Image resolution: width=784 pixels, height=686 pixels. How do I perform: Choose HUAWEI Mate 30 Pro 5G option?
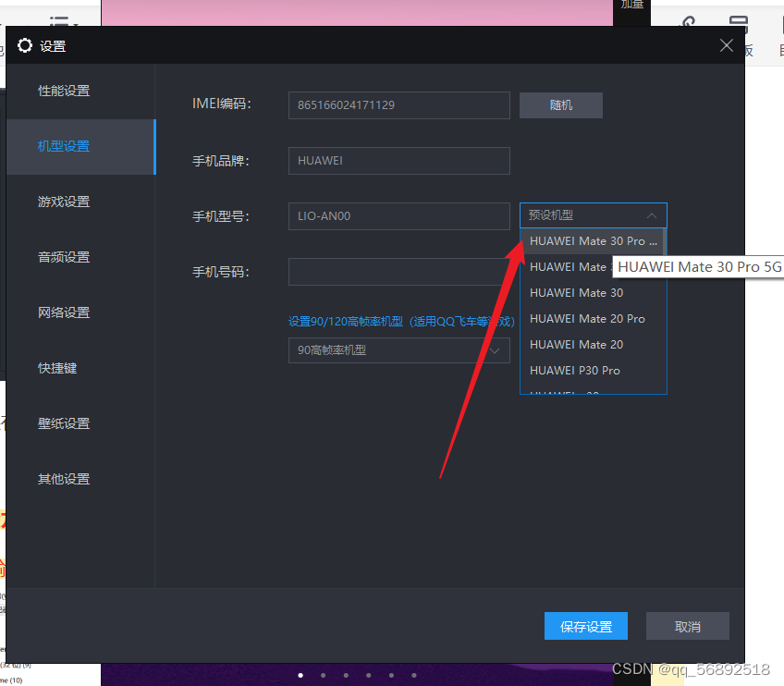[x=592, y=241]
